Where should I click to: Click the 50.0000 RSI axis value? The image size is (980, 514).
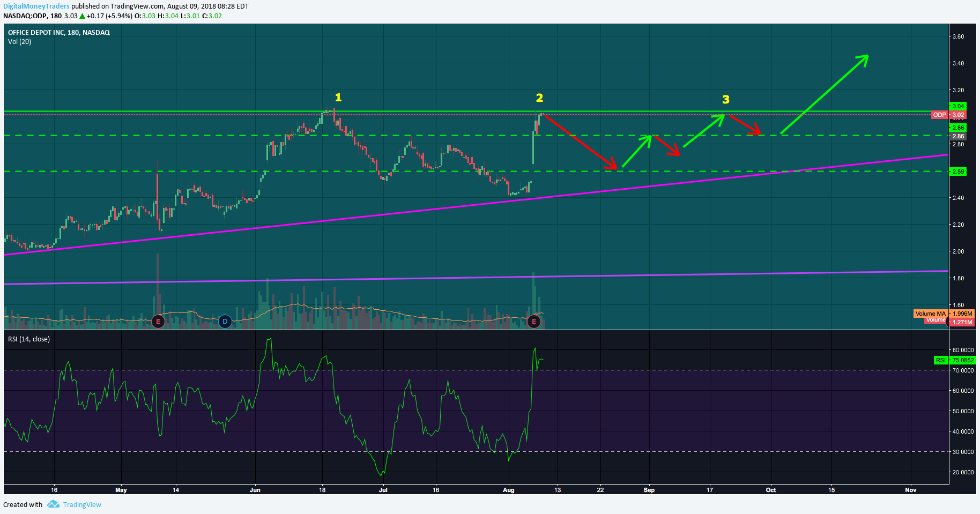pyautogui.click(x=963, y=411)
